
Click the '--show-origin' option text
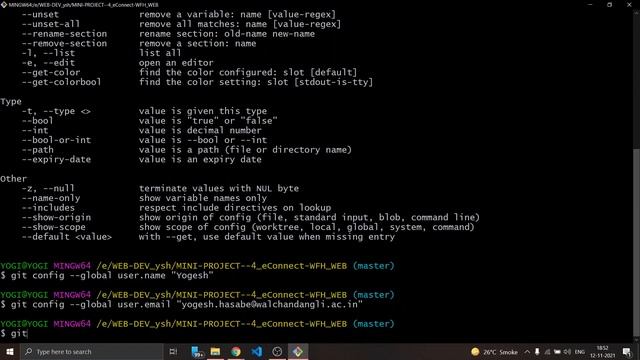[56, 218]
